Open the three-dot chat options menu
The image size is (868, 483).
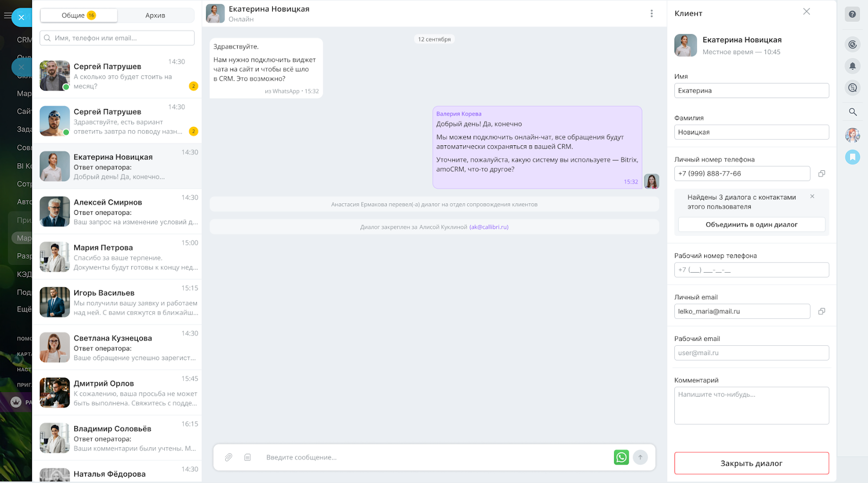click(652, 14)
